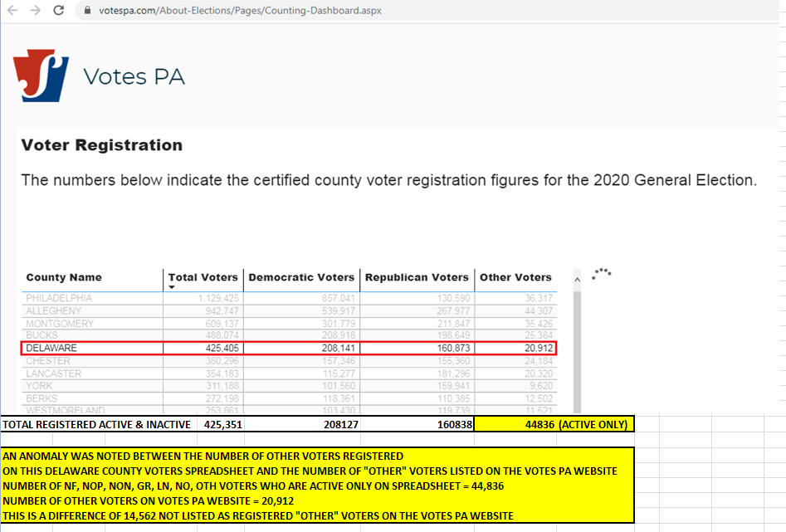Screen dimensions: 786x532
Task: Click Berks Democratic voters value 118,361
Action: (339, 398)
